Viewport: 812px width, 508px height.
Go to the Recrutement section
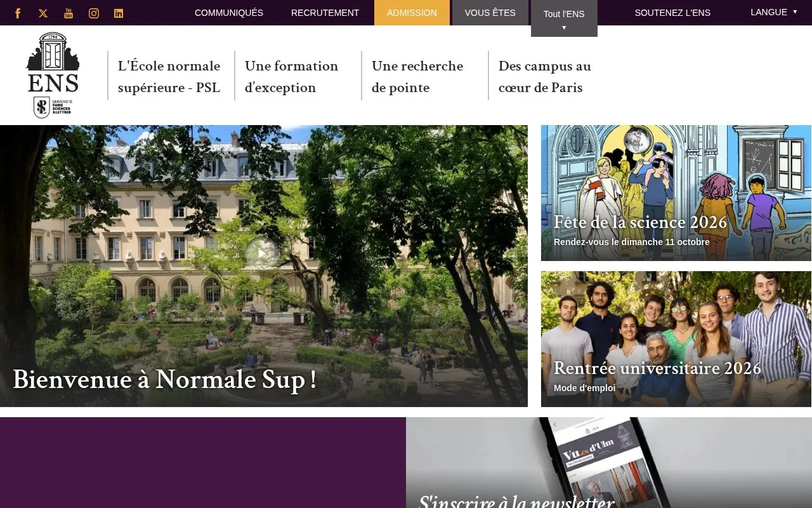(x=325, y=13)
